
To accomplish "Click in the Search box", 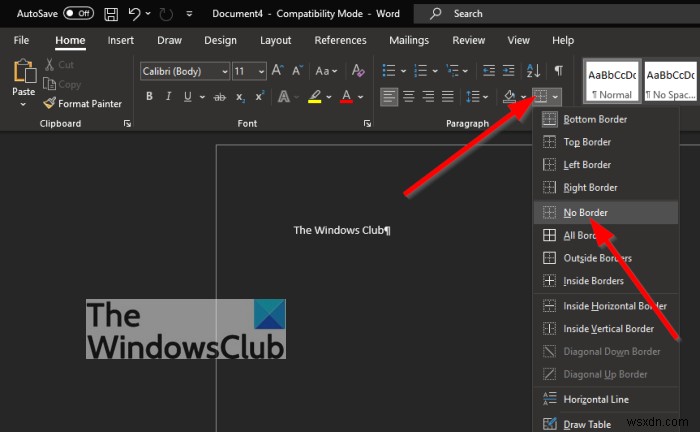I will click(x=557, y=14).
